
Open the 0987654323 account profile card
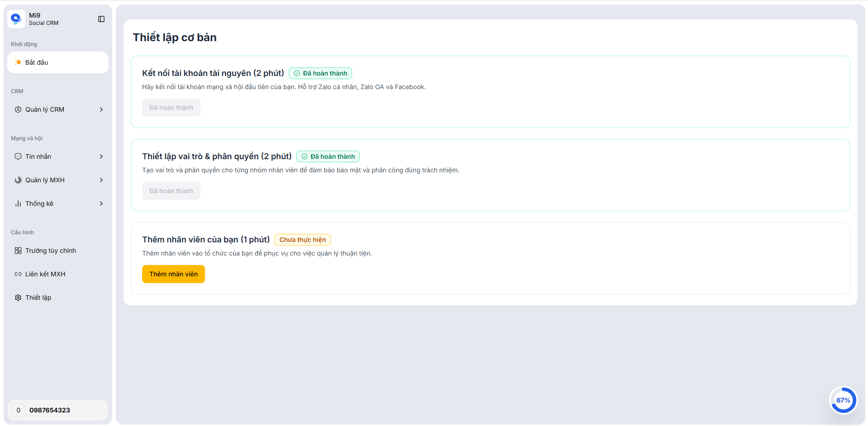[x=58, y=410]
